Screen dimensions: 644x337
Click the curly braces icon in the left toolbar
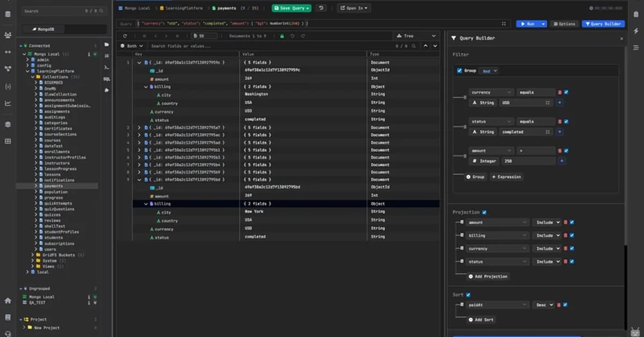coord(8,86)
